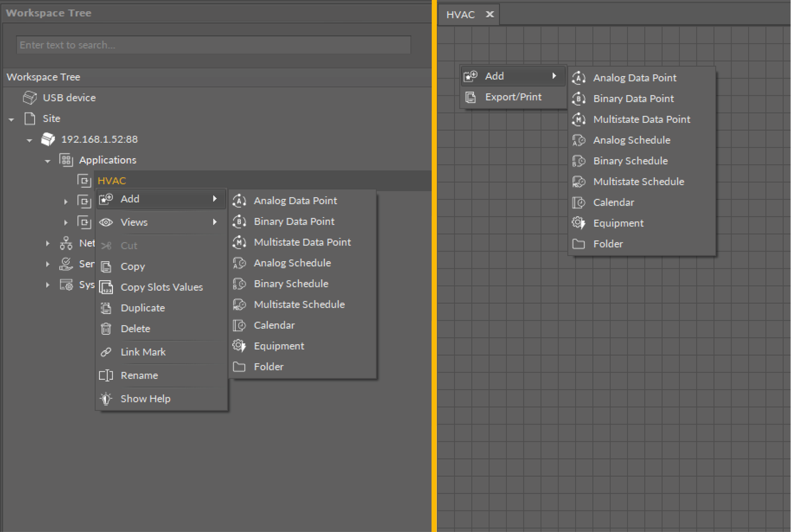This screenshot has width=791, height=532.
Task: Click the Export/Print icon in canvas menu
Action: (x=471, y=97)
